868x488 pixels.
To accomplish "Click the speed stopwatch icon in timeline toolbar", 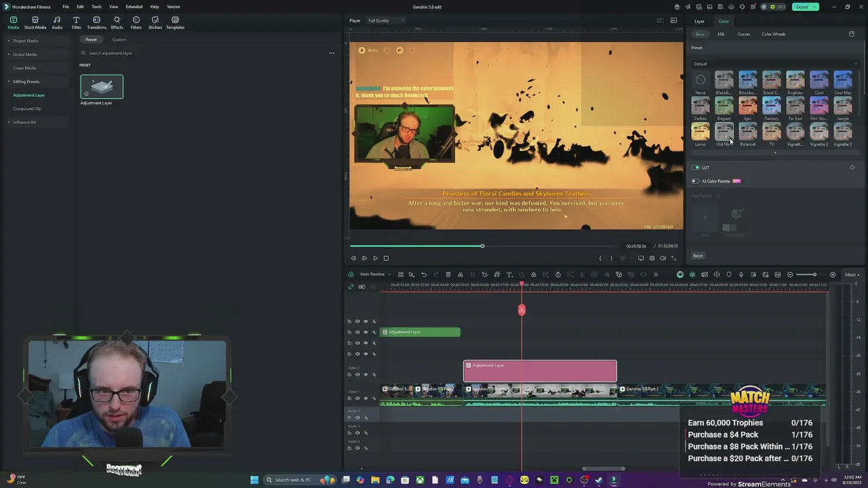I will tap(558, 274).
